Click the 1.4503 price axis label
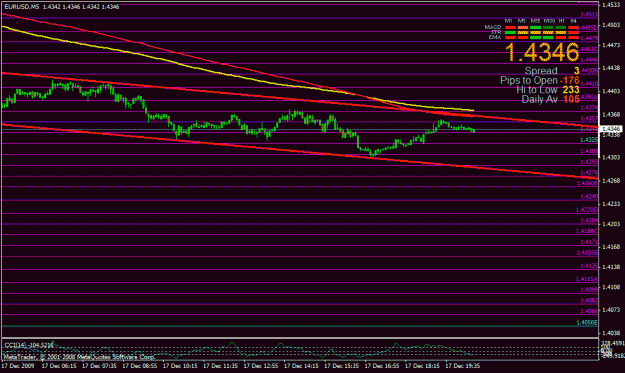 point(610,25)
